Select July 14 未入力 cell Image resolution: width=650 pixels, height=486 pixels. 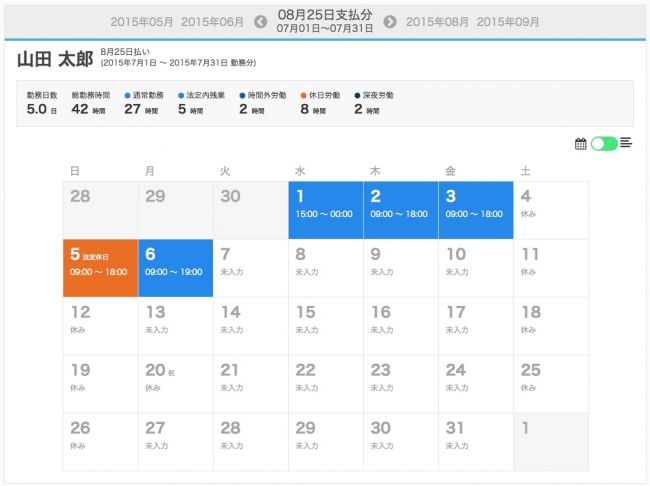tap(251, 326)
